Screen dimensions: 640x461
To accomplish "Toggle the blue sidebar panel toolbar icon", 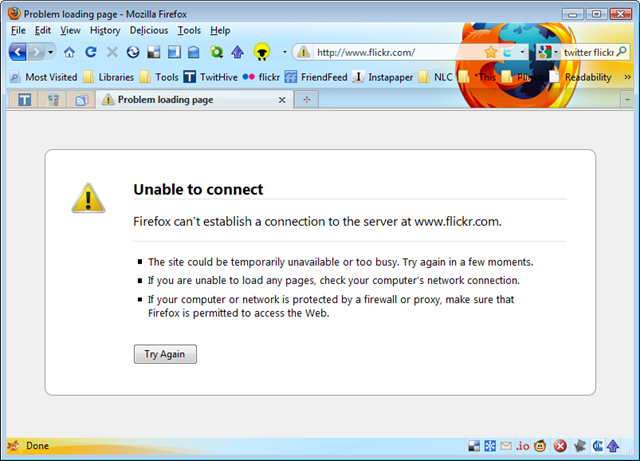I will [x=174, y=52].
